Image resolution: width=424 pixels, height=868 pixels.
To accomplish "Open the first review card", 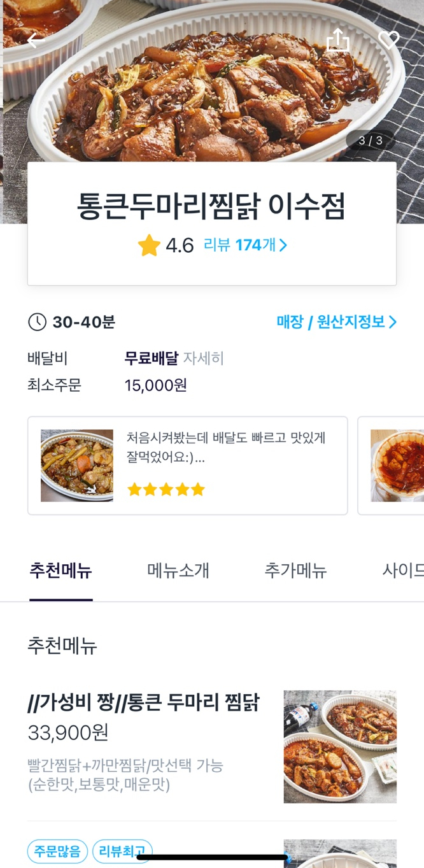I will (x=187, y=465).
